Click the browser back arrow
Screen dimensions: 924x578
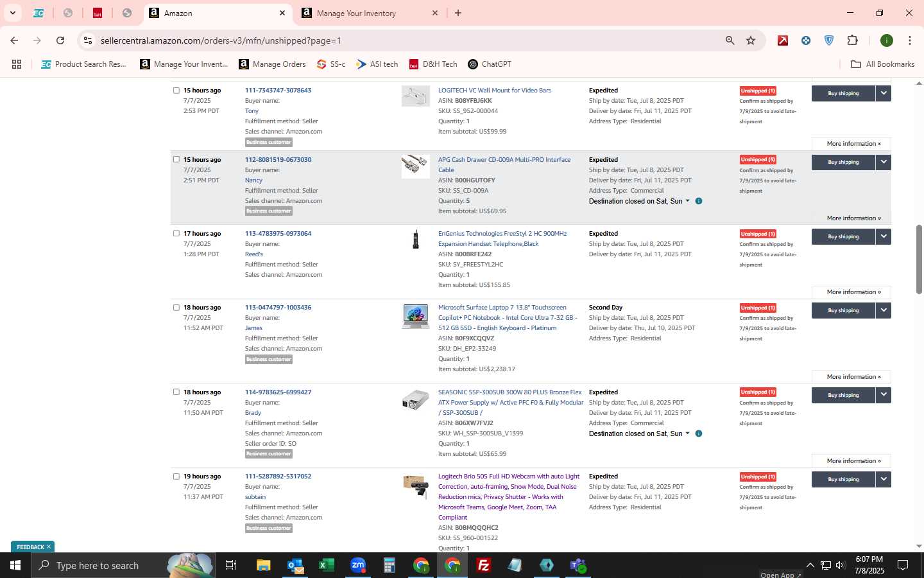pyautogui.click(x=14, y=40)
